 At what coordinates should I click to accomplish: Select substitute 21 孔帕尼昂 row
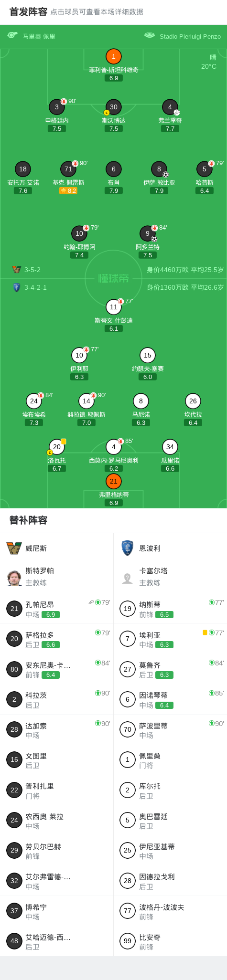[57, 609]
